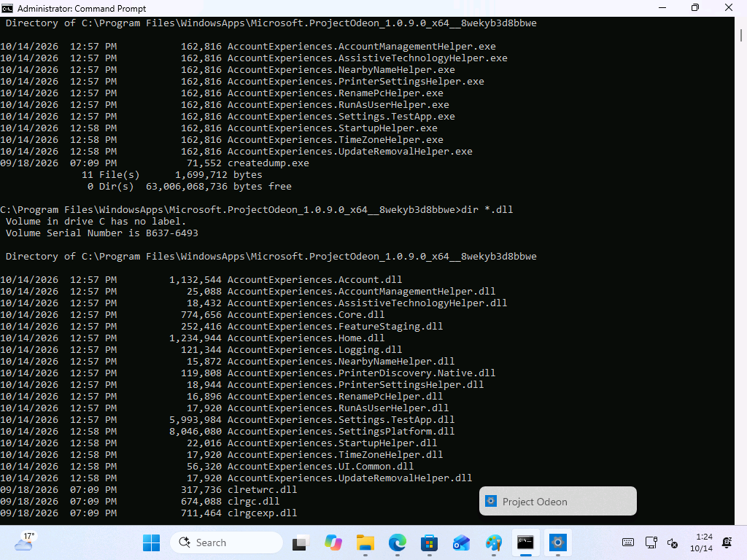
Task: Open the touch keyboard tray icon
Action: click(628, 542)
